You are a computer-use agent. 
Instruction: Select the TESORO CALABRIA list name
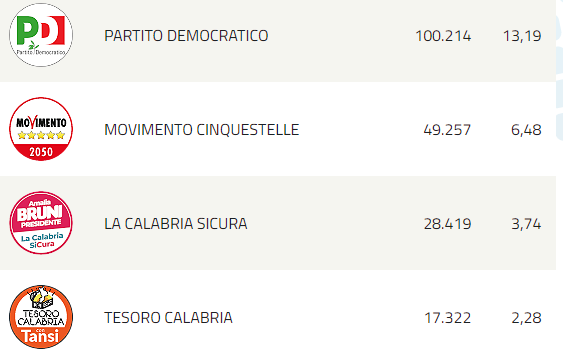(168, 318)
